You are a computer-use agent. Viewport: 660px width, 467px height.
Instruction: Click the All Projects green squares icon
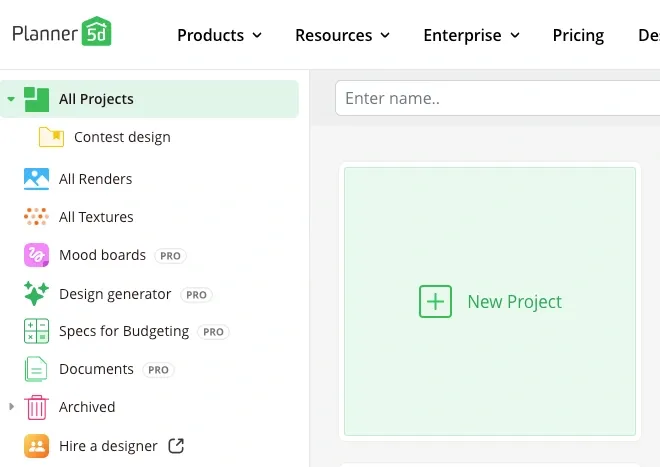[x=37, y=99]
